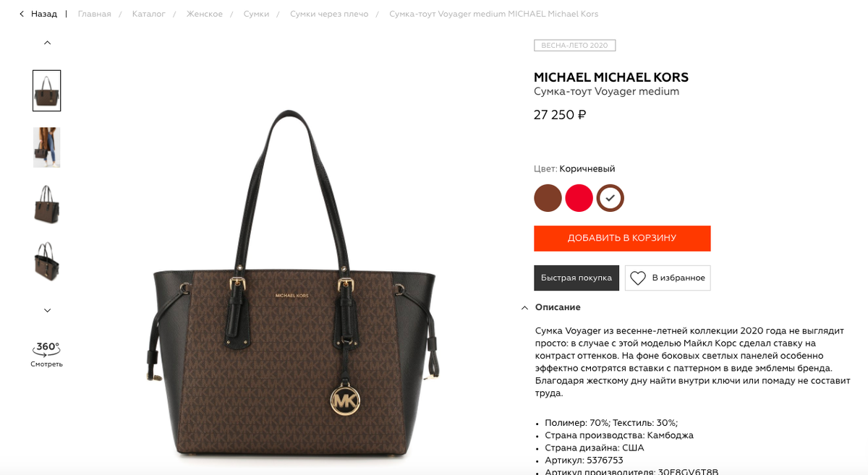Click the Быстрая покупка button

coord(576,278)
